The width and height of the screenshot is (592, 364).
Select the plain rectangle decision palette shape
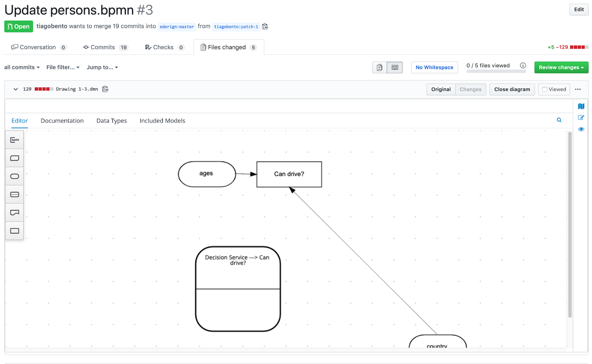pos(14,231)
